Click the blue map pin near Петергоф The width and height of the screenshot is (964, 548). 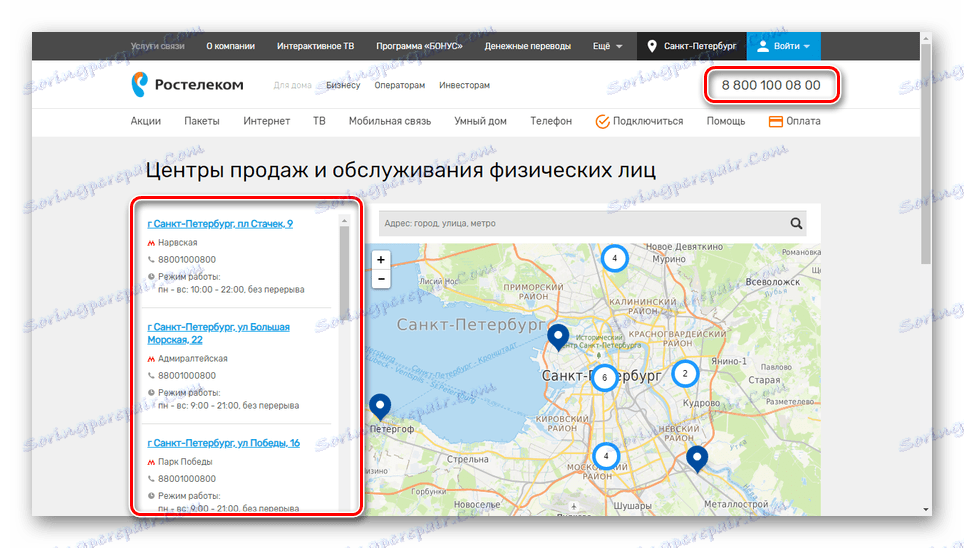point(380,408)
